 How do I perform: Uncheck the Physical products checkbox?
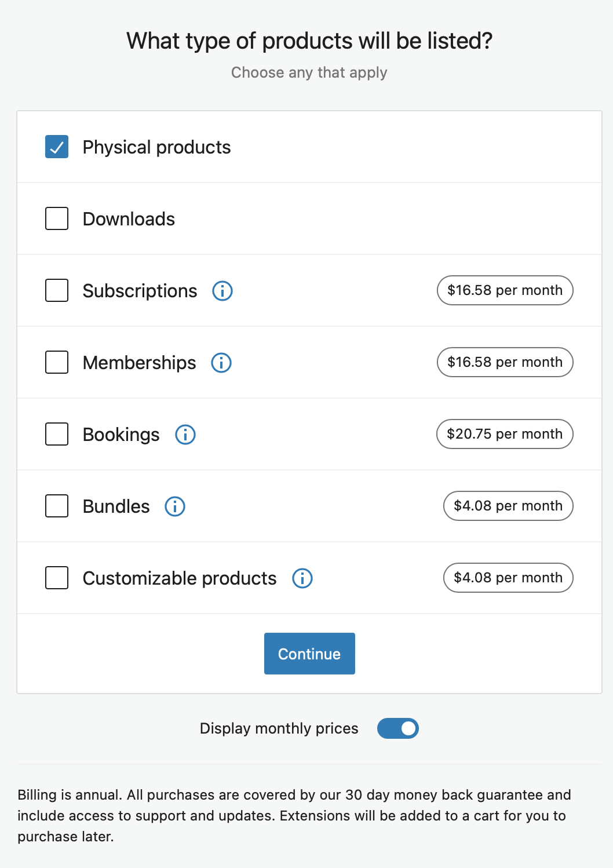(56, 147)
